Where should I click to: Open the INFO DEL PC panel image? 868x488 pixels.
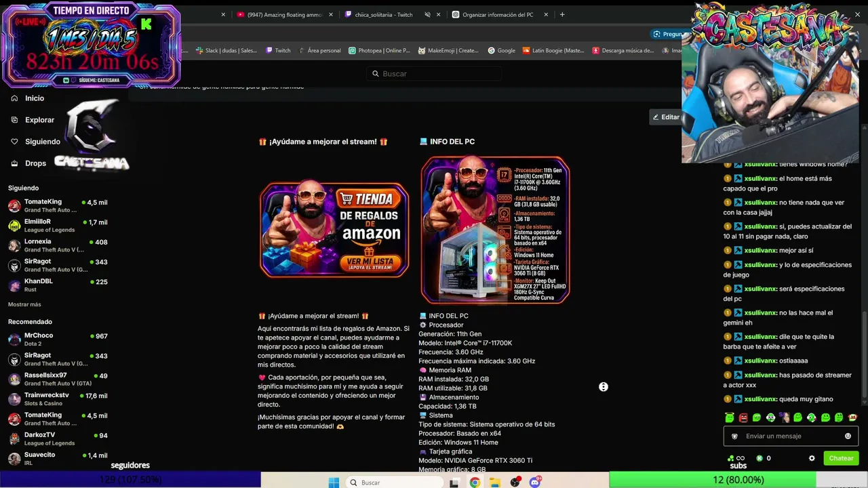(x=495, y=230)
